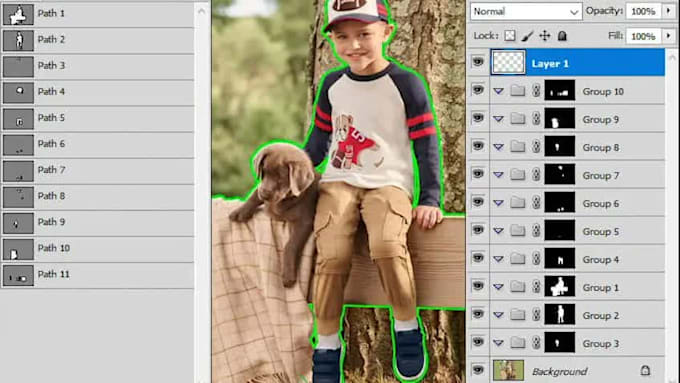Toggle Group 8 visibility eye
This screenshot has width=680, height=383.
click(x=478, y=146)
